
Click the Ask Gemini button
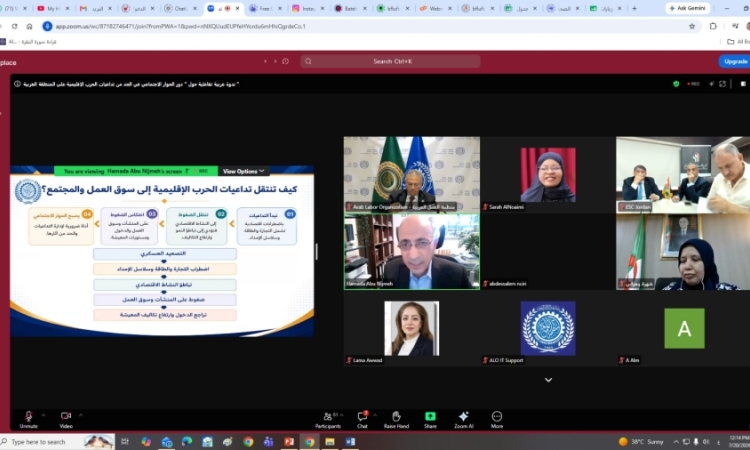tap(688, 8)
